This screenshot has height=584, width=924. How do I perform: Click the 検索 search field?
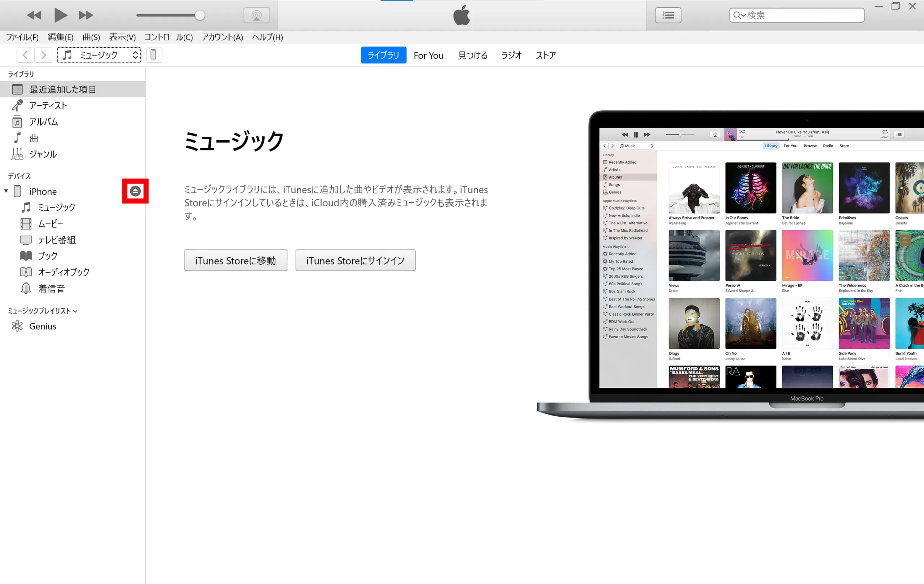click(797, 16)
